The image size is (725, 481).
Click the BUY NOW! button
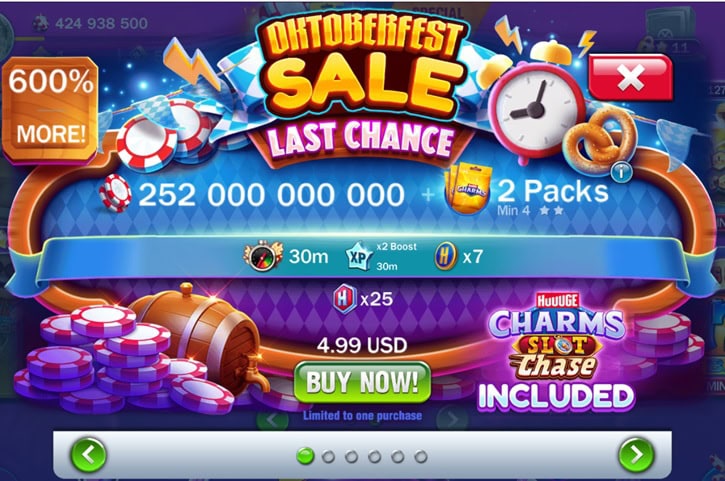coord(362,382)
